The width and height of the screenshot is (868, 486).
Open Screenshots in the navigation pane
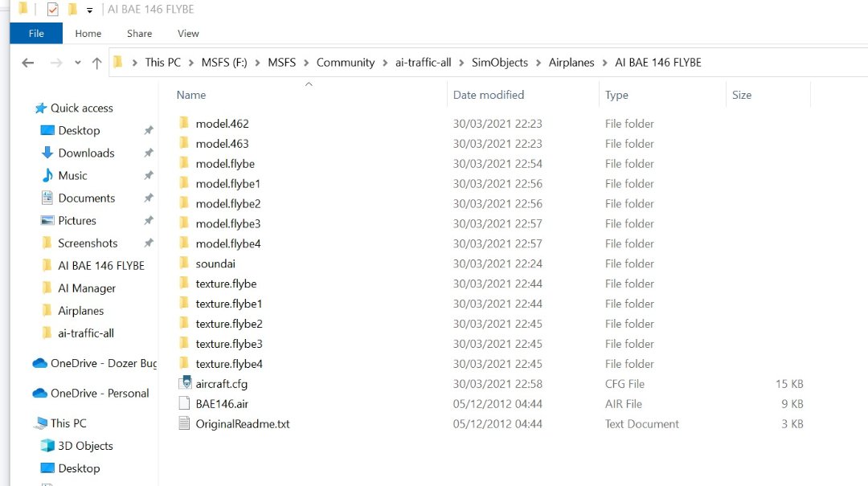pyautogui.click(x=88, y=243)
